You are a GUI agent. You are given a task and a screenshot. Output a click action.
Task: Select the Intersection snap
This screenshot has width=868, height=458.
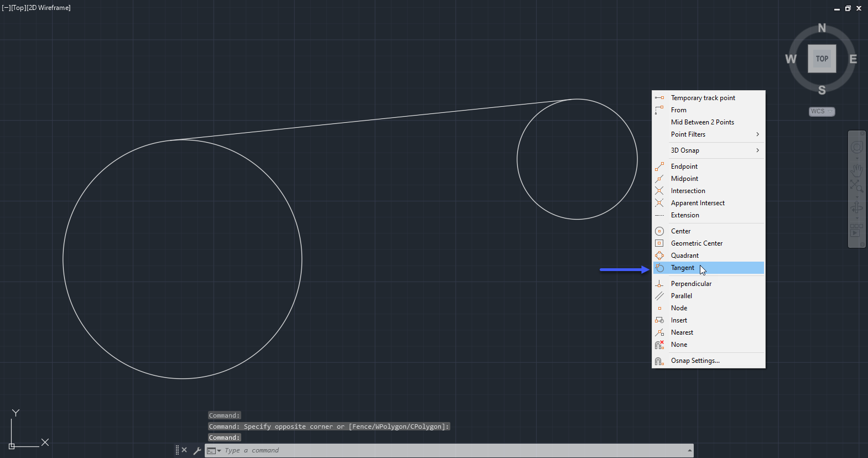[709, 191]
